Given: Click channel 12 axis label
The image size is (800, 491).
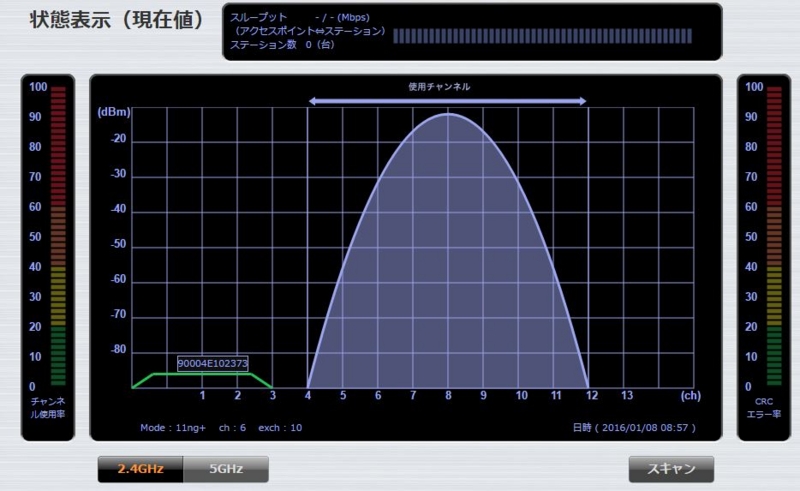Looking at the screenshot, I should point(592,395).
